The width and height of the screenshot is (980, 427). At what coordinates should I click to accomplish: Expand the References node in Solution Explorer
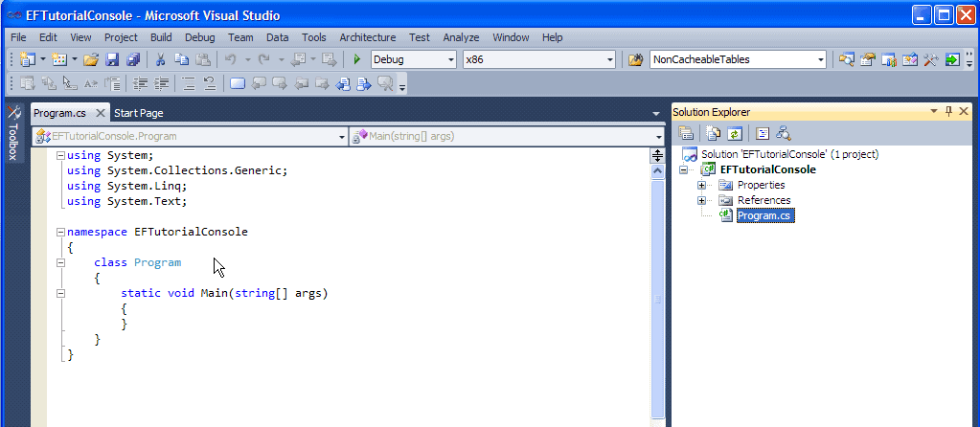[701, 200]
